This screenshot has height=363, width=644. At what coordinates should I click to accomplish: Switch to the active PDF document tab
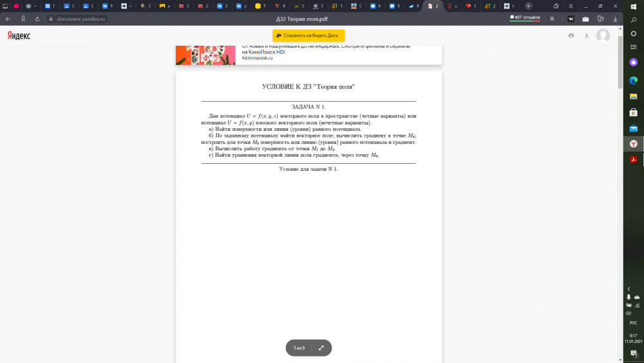tap(433, 6)
